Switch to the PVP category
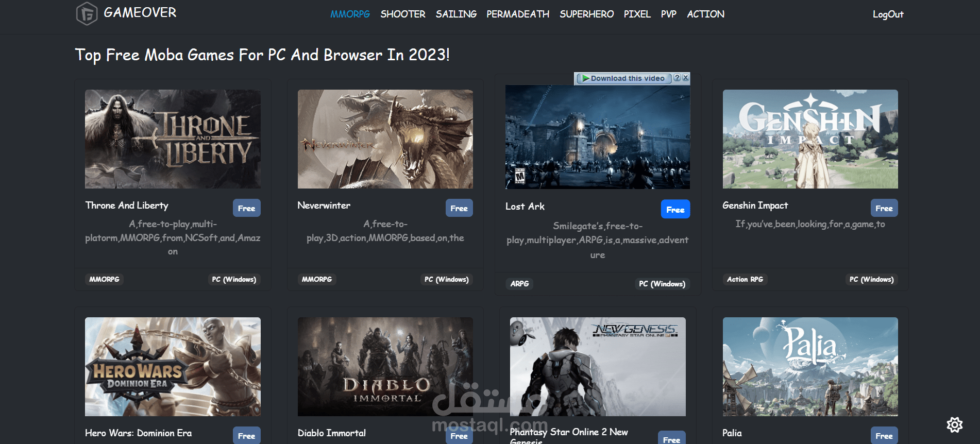The image size is (980, 444). click(x=669, y=14)
